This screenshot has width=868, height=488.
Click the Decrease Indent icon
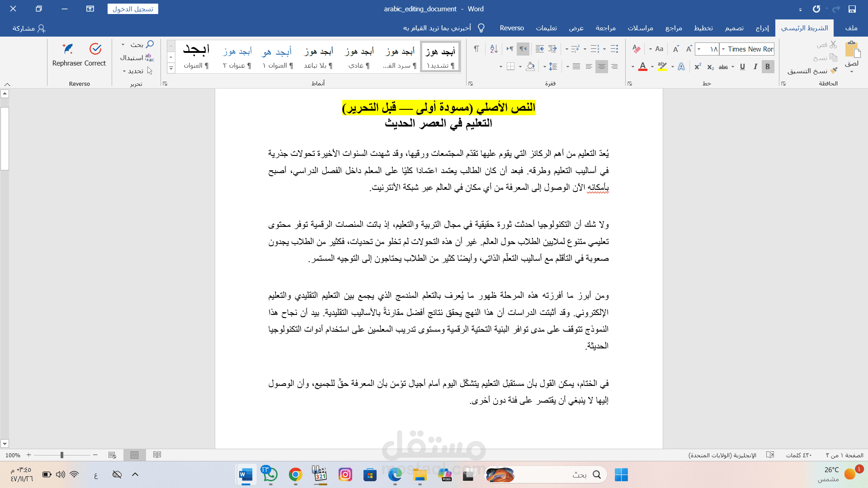(x=552, y=49)
